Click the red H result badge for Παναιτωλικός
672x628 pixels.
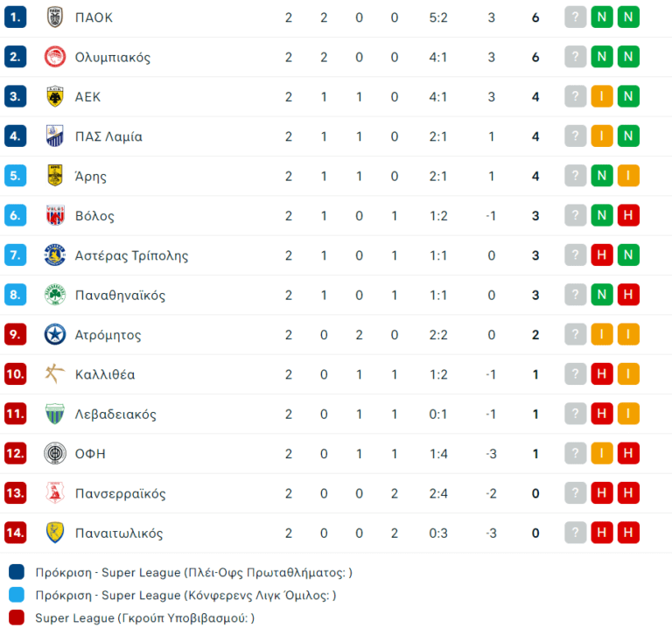click(601, 533)
